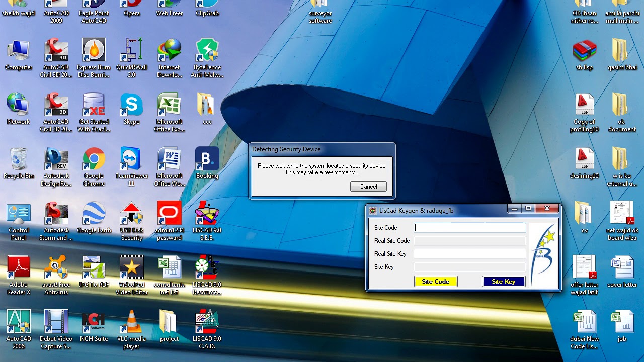Screen dimensions: 644x362
Task: Close the LisCad Keygen window
Action: 546,209
